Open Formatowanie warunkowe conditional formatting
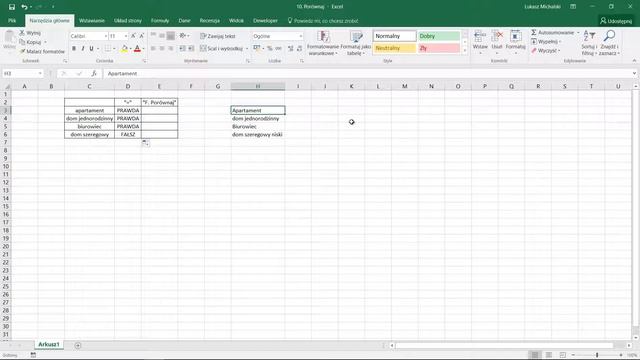This screenshot has width=640, height=360. coord(323,43)
